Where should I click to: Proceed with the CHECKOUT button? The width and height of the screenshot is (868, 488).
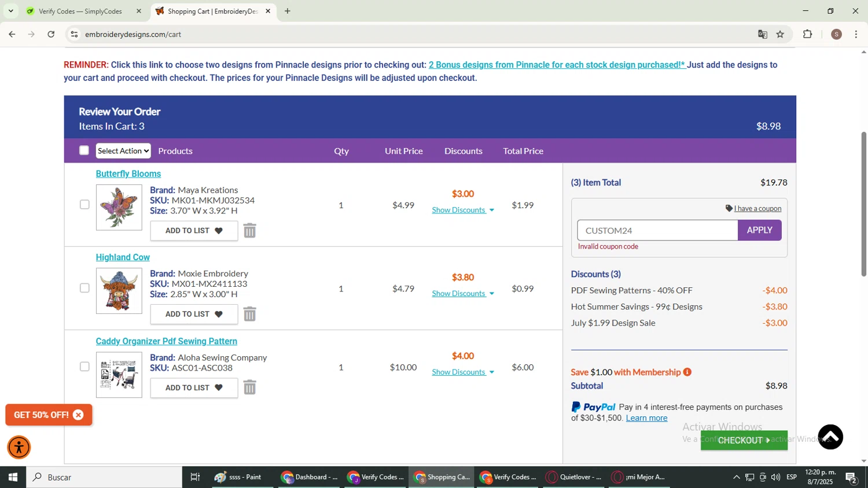tap(744, 440)
